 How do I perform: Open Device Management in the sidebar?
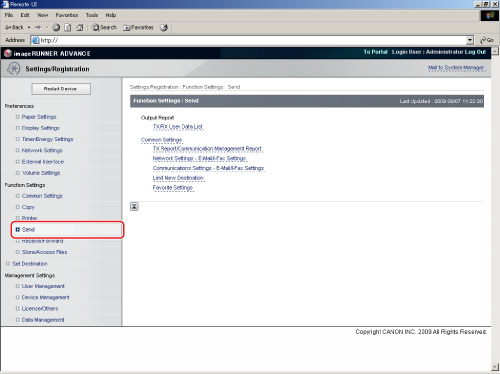(x=45, y=297)
